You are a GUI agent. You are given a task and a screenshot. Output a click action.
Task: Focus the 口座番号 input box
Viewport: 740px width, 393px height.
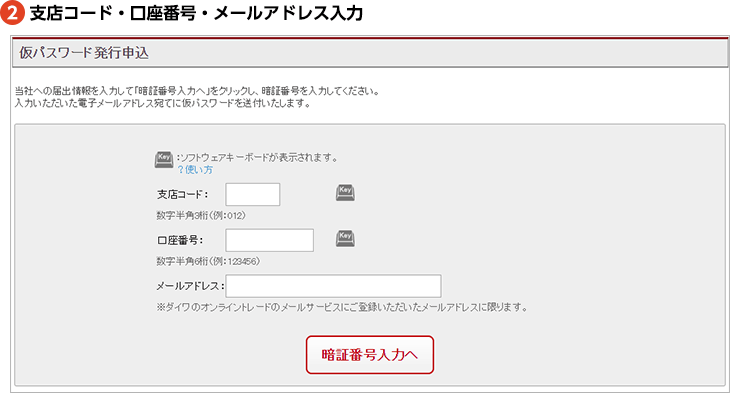click(x=269, y=240)
